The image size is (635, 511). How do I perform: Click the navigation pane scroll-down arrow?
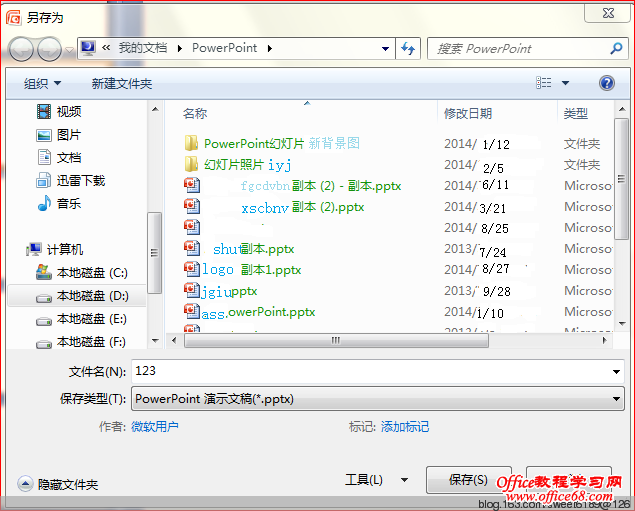(x=155, y=341)
